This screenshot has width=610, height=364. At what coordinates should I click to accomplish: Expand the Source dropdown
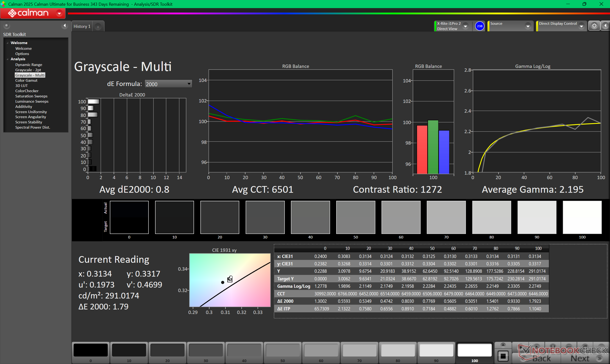tap(528, 26)
